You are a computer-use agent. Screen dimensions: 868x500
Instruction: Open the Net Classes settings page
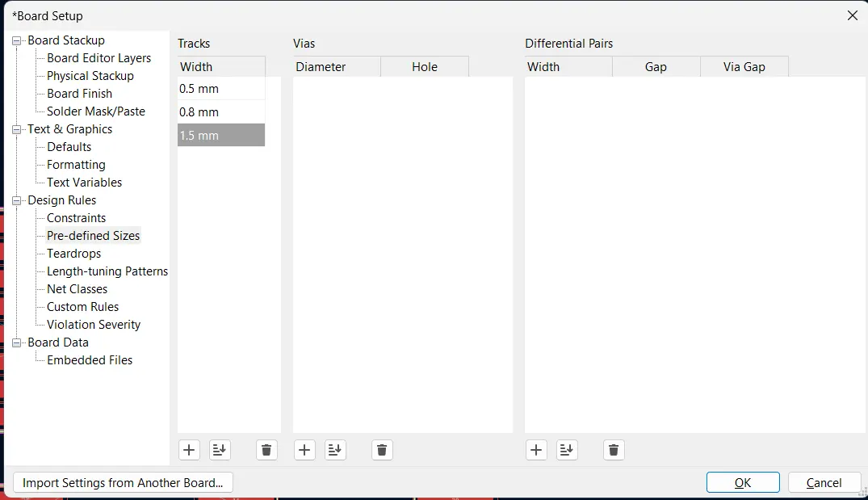click(x=75, y=288)
